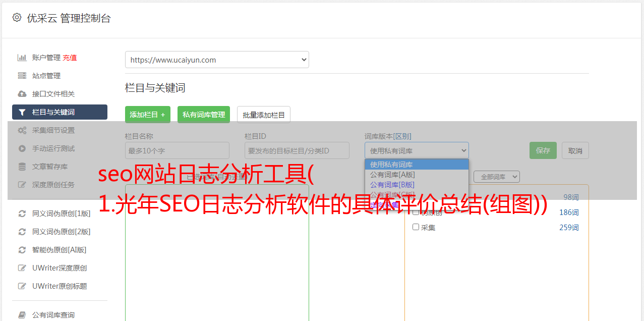
Task: Click the cloud upload icon for 接口文件相关
Action: (x=22, y=94)
